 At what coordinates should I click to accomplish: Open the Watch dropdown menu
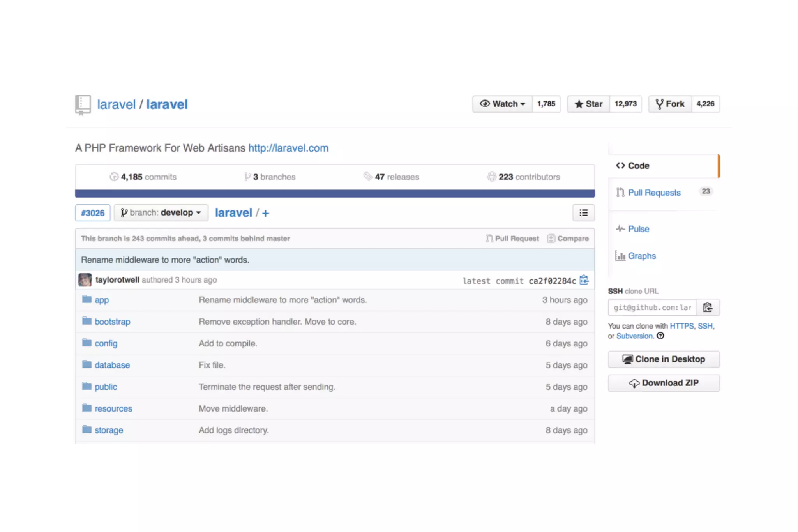503,104
